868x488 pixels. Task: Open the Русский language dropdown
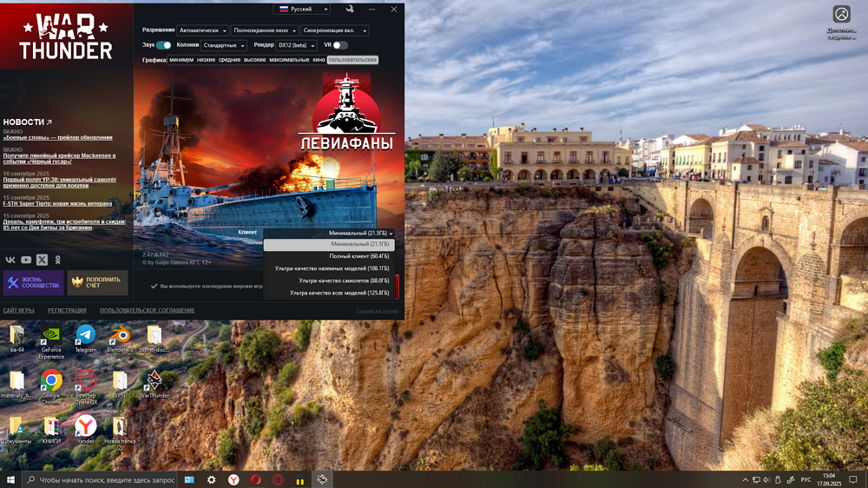point(302,9)
